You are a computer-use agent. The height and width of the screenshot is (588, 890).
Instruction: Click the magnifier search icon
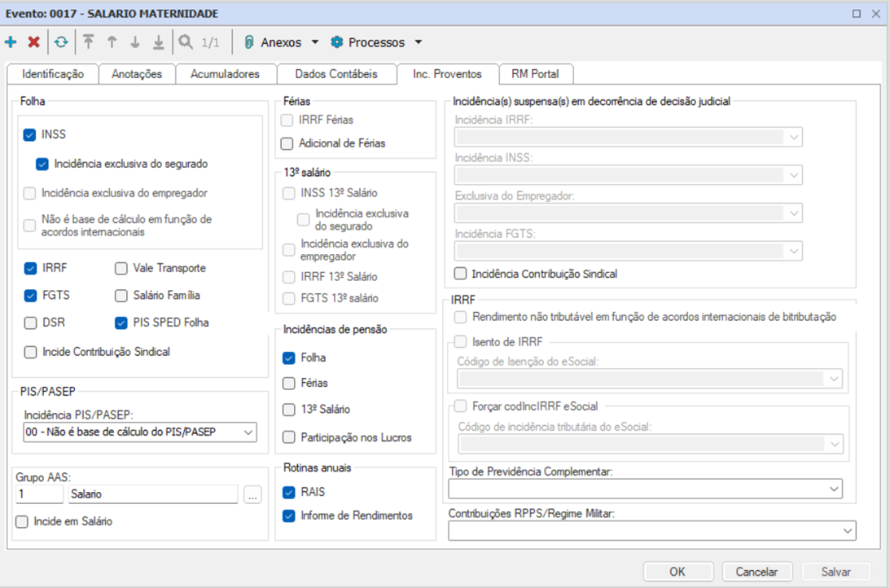click(x=186, y=42)
